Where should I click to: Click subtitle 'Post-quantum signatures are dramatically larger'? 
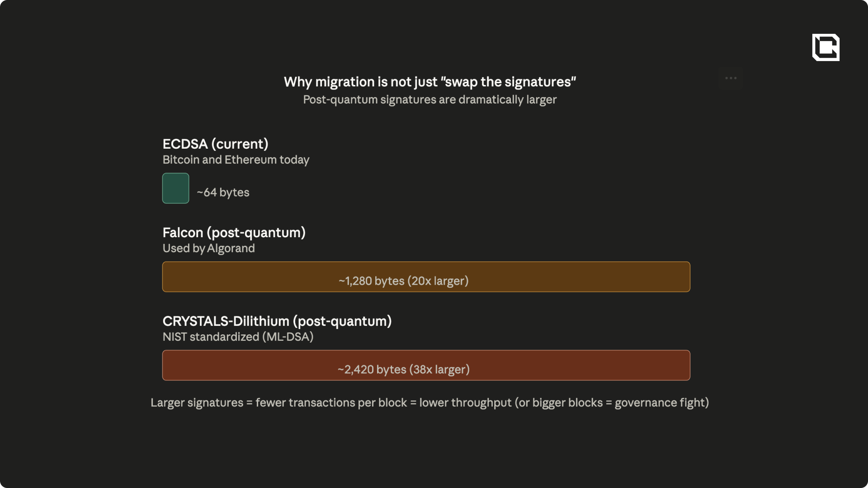point(429,99)
